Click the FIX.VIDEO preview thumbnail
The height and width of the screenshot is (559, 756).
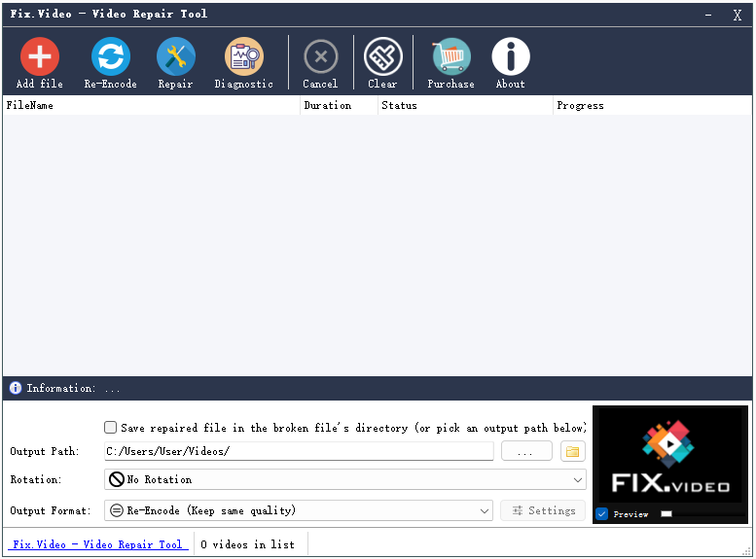coord(670,456)
